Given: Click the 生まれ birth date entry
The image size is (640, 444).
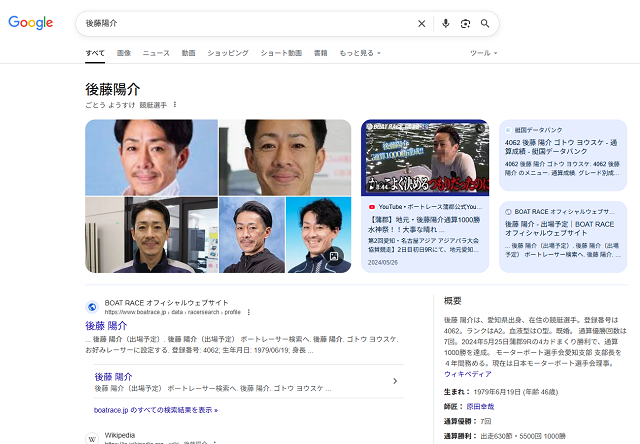Looking at the screenshot, I should click(501, 392).
